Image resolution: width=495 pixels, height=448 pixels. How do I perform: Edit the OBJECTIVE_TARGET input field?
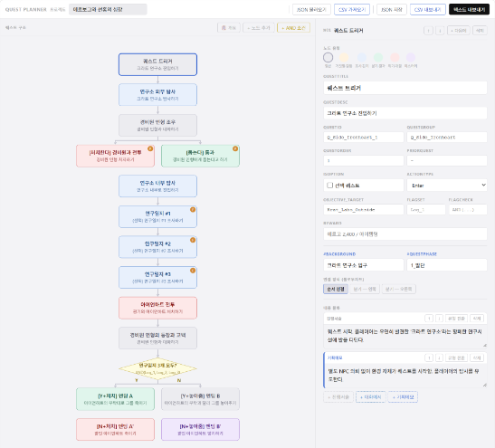coord(364,210)
